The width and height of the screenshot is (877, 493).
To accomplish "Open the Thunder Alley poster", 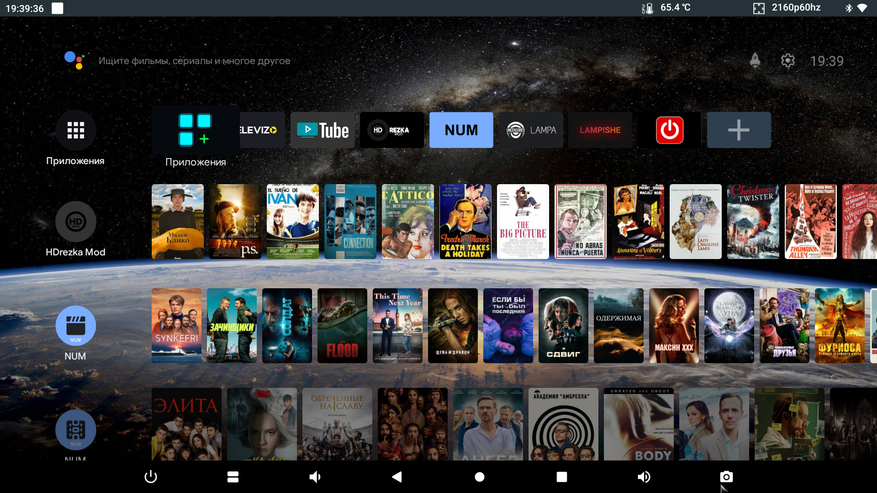I will [811, 222].
